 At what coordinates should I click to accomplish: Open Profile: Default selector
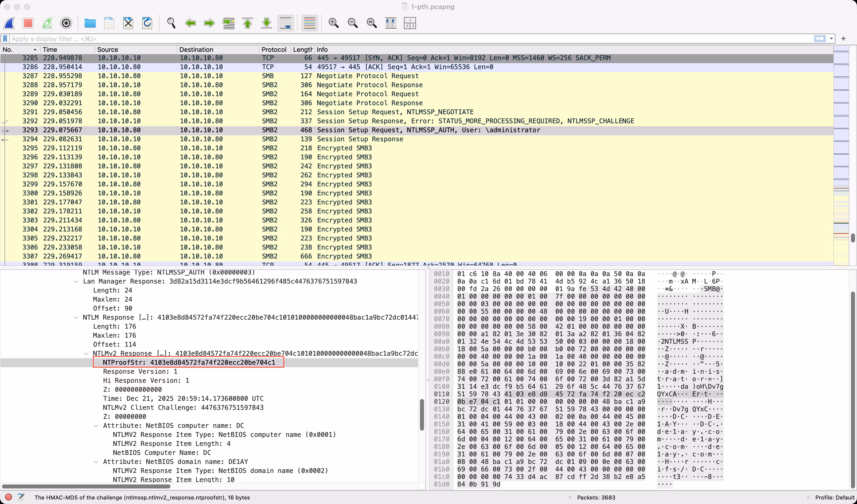pos(835,497)
